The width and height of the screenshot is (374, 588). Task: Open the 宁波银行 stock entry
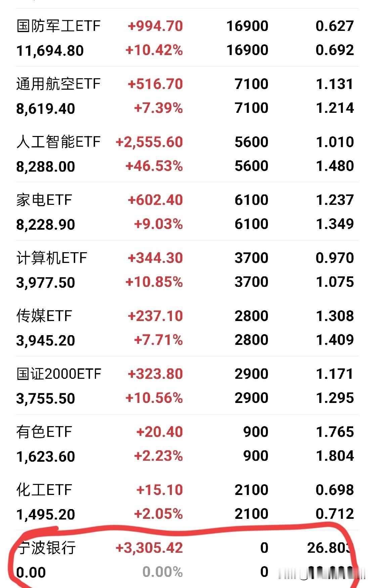46,548
